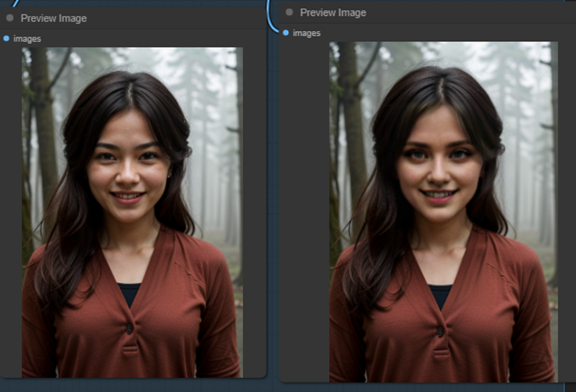This screenshot has height=392, width=576.
Task: Select the right node's Preview Image title
Action: 333,12
